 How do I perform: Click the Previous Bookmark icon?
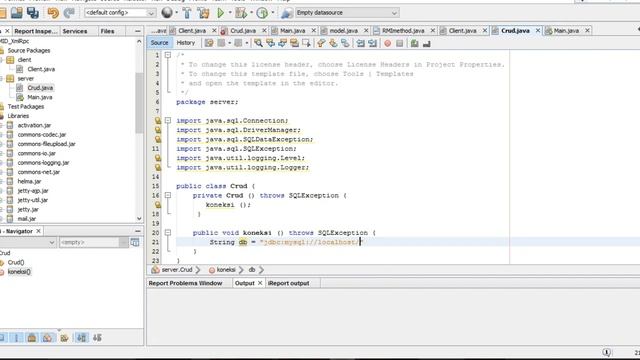[321, 43]
